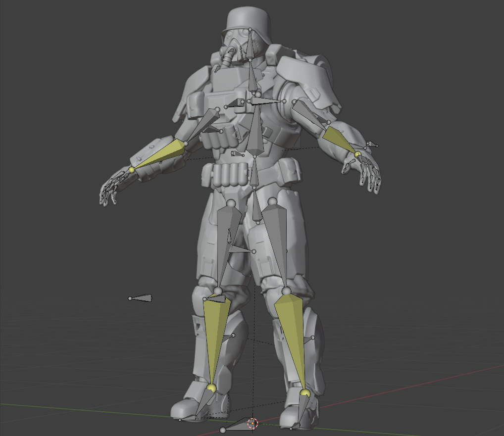This screenshot has height=436, width=504.
Task: Select the neck bone below the gas mask
Action: click(x=253, y=76)
